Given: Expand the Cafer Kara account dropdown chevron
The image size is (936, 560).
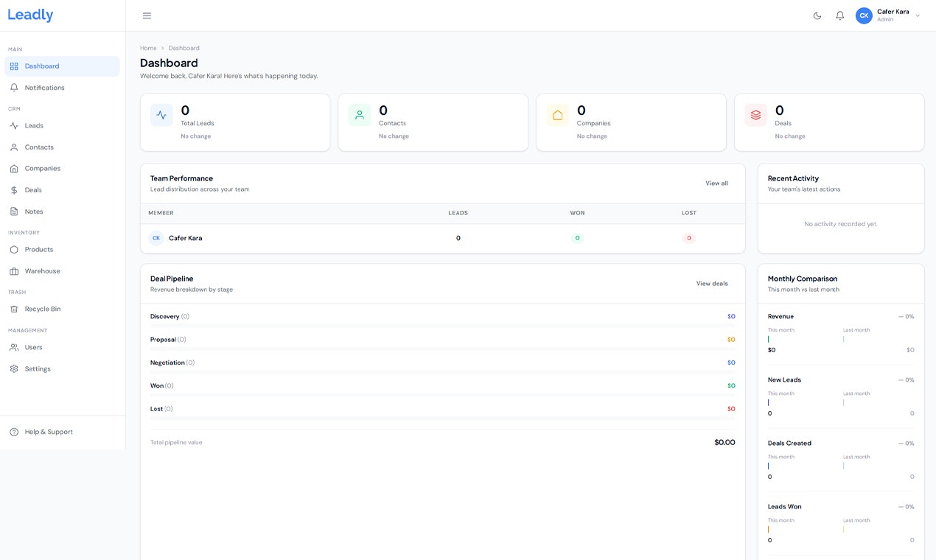Looking at the screenshot, I should tap(918, 15).
